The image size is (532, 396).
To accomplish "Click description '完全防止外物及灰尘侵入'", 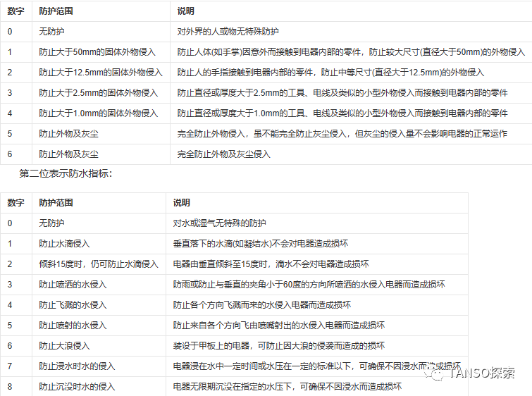I will (223, 154).
